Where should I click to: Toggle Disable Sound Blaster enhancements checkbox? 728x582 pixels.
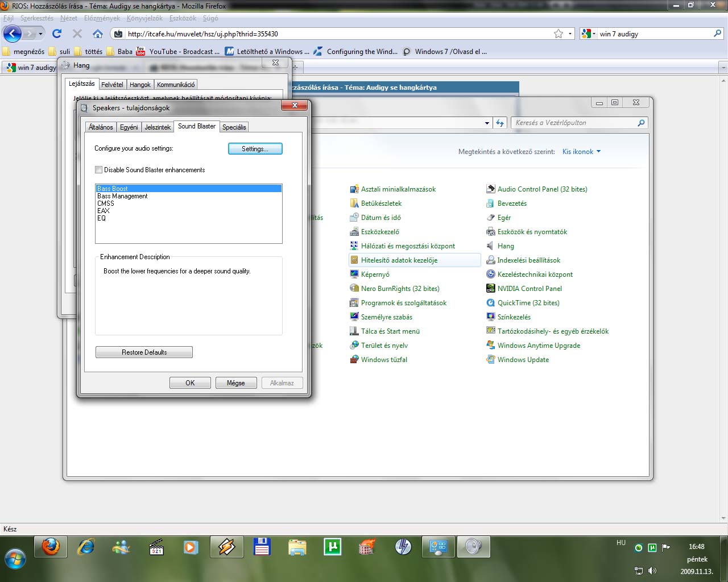tap(99, 170)
